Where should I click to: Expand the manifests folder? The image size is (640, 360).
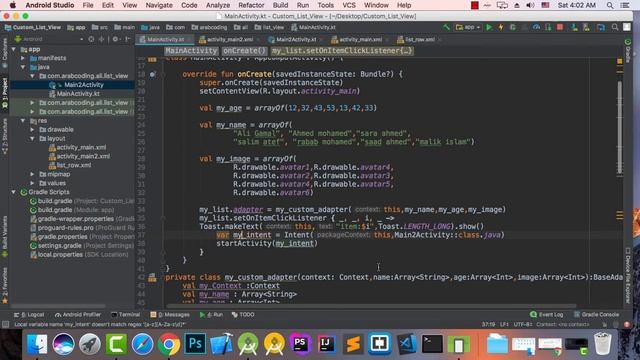point(23,58)
